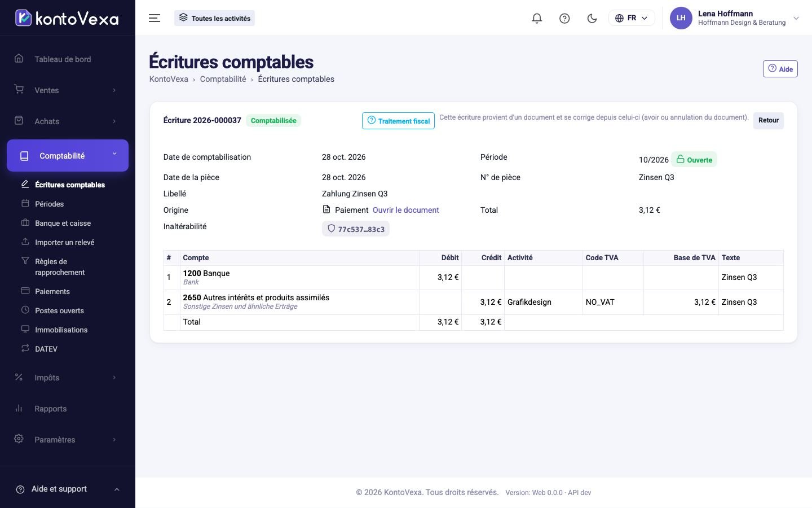The height and width of the screenshot is (508, 812).
Task: Click the LH user avatar
Action: (681, 18)
